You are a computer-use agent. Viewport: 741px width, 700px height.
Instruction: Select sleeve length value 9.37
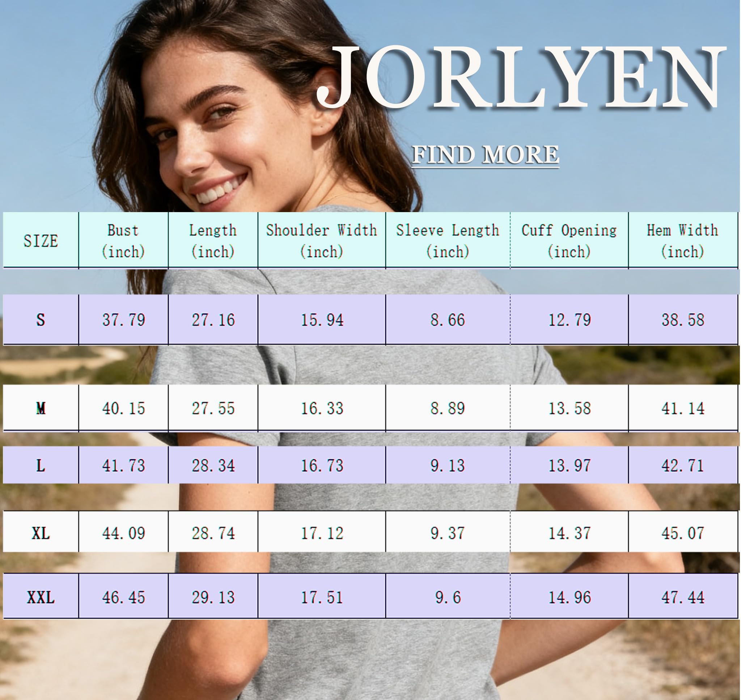(448, 533)
